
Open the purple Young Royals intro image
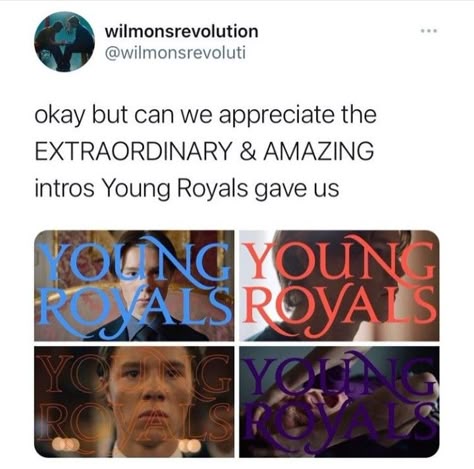(x=339, y=402)
